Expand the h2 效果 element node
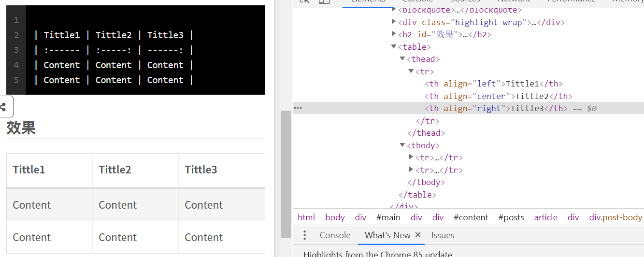Screen dimensions: 644x257 click(394, 34)
